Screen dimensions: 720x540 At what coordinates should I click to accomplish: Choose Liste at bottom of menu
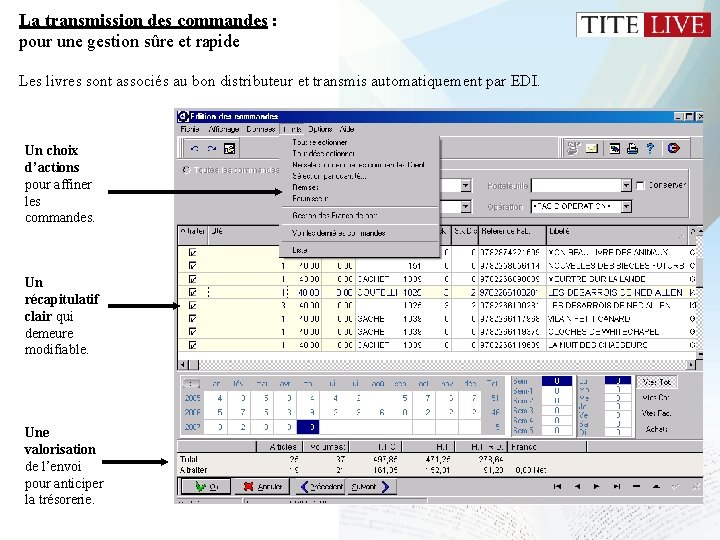coord(359,250)
